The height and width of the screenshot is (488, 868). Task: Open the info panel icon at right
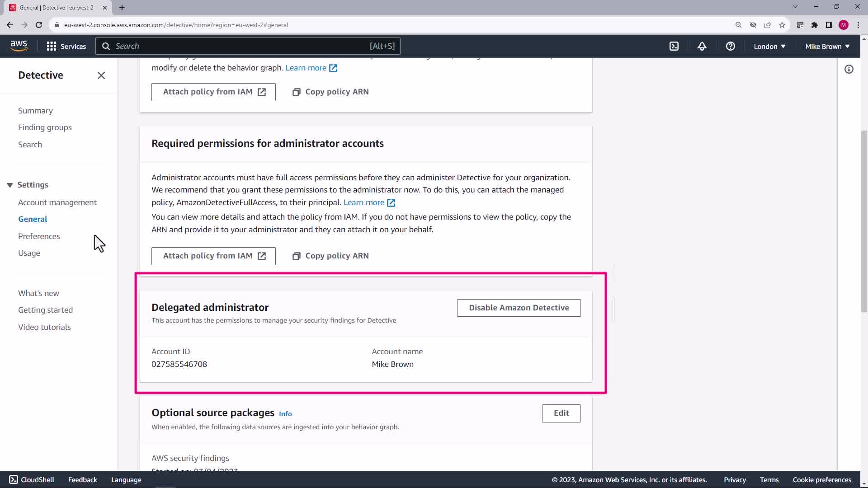[x=849, y=69]
